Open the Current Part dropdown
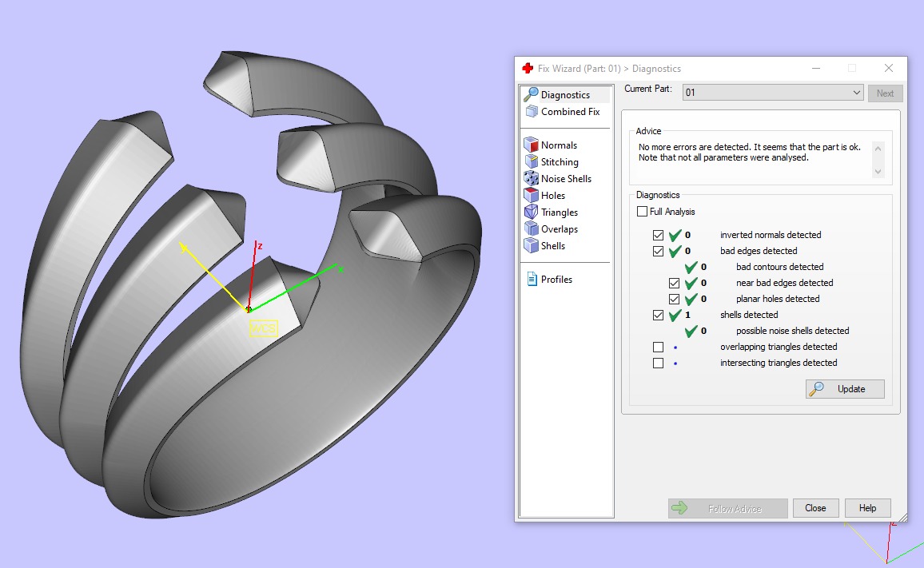 coord(773,93)
